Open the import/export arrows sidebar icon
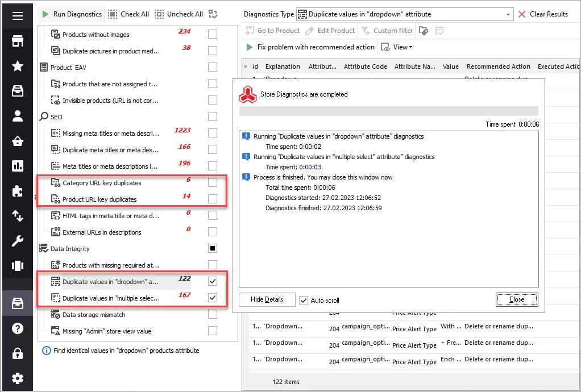This screenshot has height=392, width=581. (18, 216)
